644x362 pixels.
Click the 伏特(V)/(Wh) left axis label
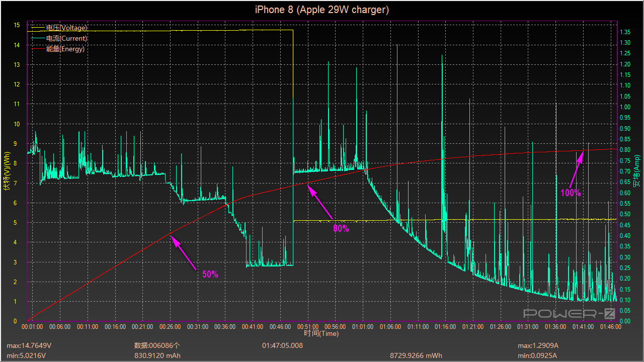point(6,171)
